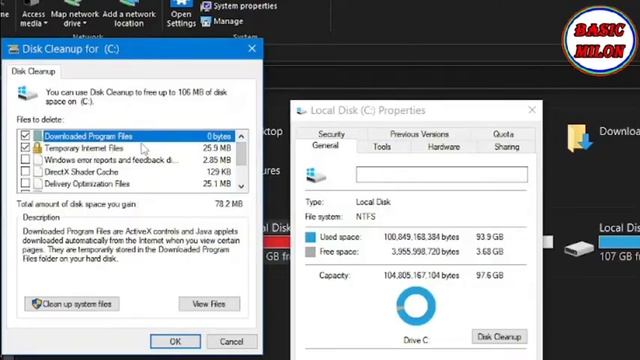
Task: Click System properties icon in ribbon
Action: coord(206,6)
